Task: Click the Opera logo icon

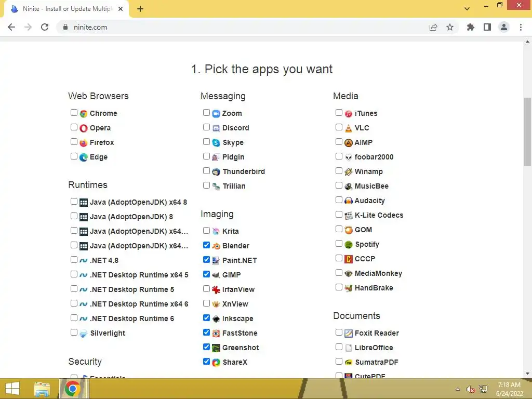Action: tap(84, 128)
